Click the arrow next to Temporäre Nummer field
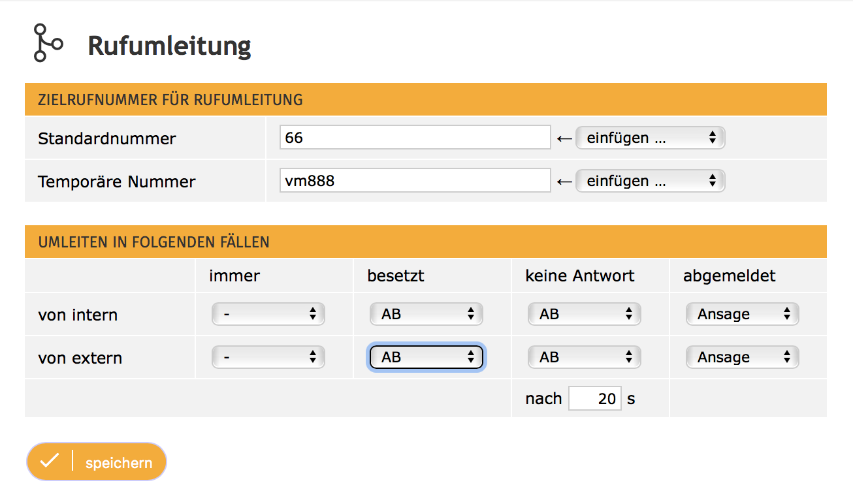 click(564, 181)
